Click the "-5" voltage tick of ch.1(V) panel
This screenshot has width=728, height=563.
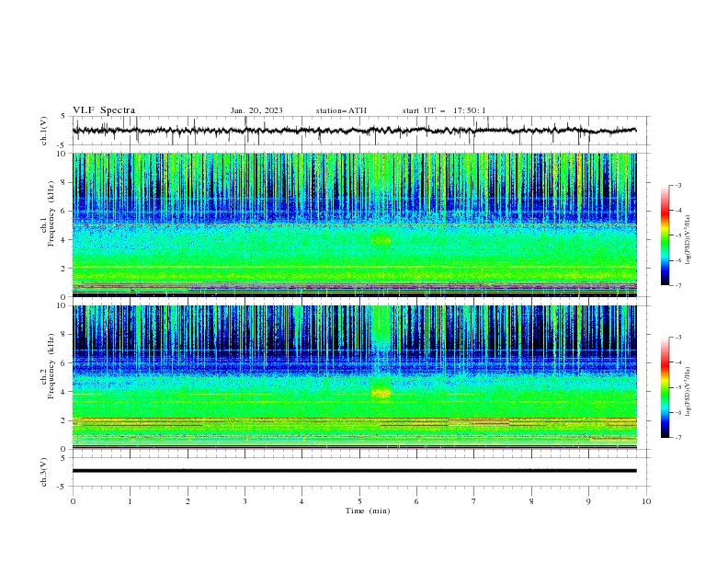point(63,145)
